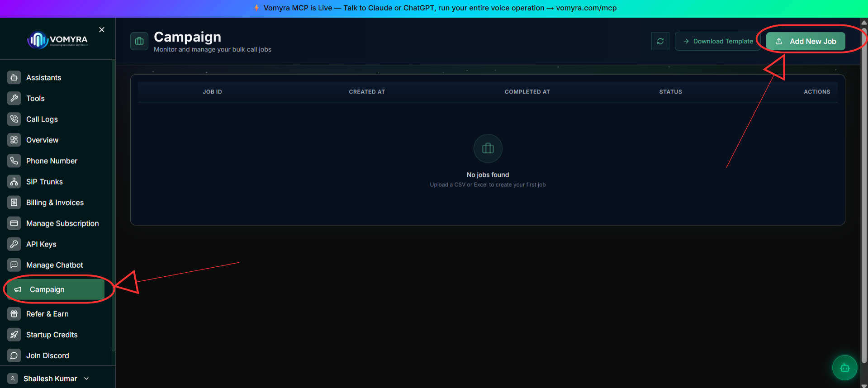Click the Tools wrench icon
Viewport: 868px width, 388px height.
pos(14,99)
